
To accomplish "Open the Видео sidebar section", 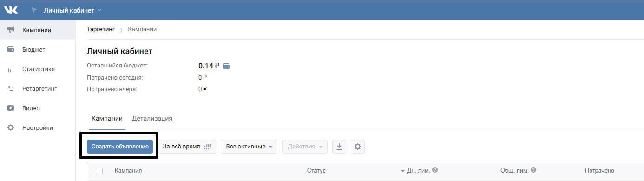I will pyautogui.click(x=31, y=108).
